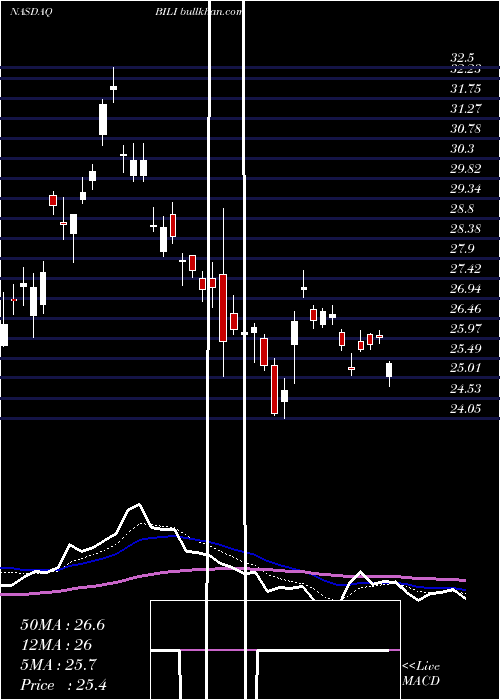Click the 25.01 price axis label
Viewport: 500px width, 700px height.
[x=466, y=368]
